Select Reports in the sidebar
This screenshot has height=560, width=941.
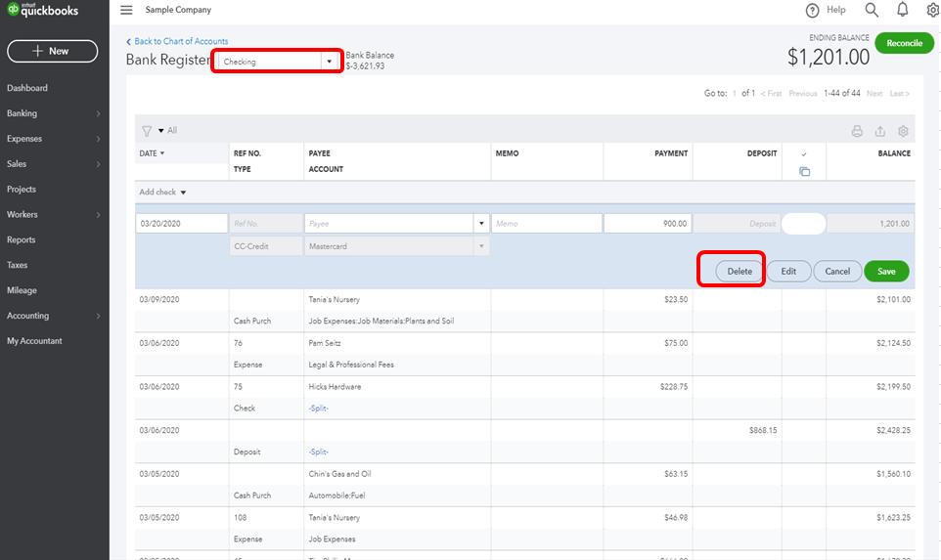coord(22,239)
